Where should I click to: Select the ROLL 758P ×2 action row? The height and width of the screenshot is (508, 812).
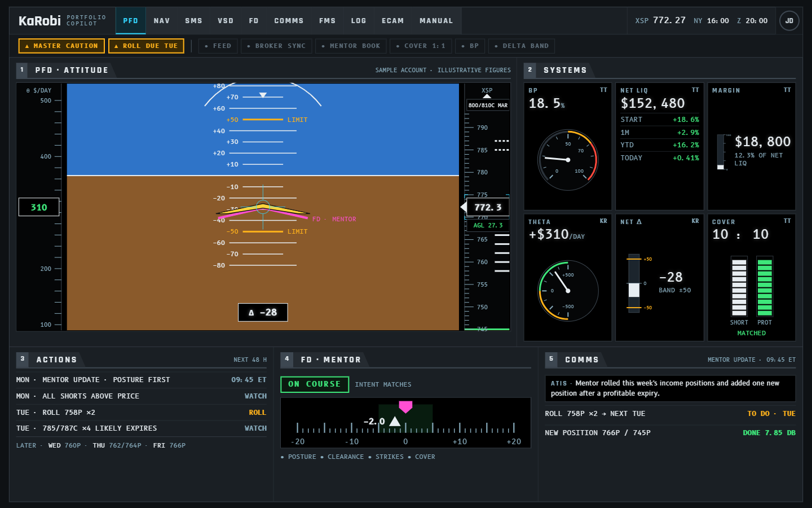142,413
